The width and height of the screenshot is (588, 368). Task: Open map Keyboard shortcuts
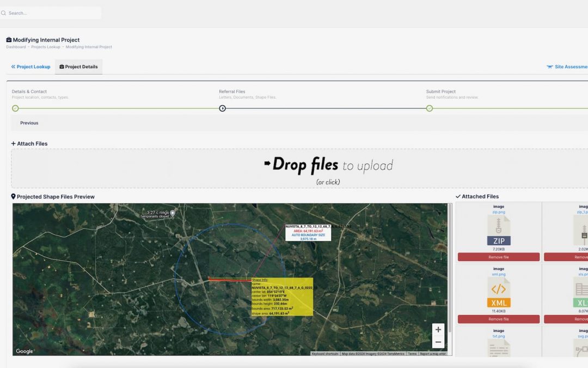325,354
